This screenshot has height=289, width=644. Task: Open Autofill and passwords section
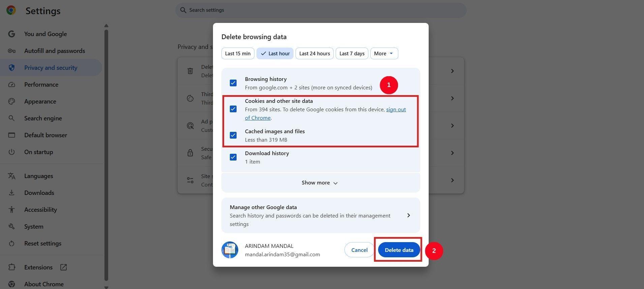point(51,51)
